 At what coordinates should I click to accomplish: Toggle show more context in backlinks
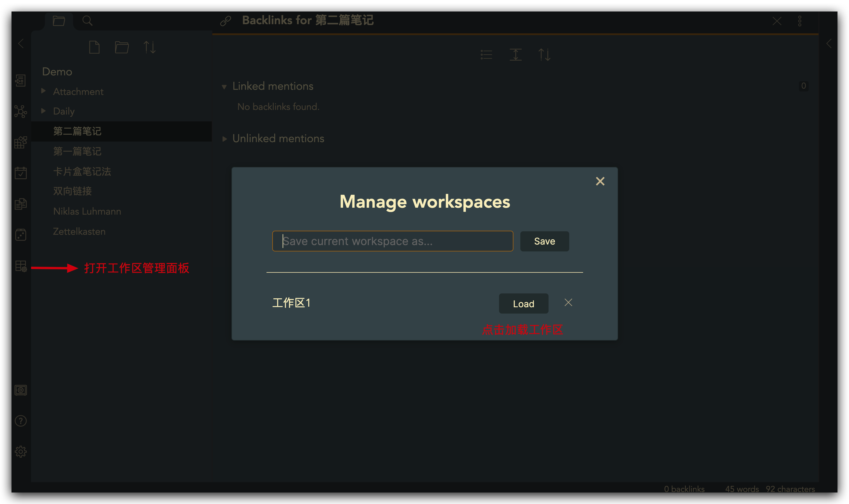515,55
